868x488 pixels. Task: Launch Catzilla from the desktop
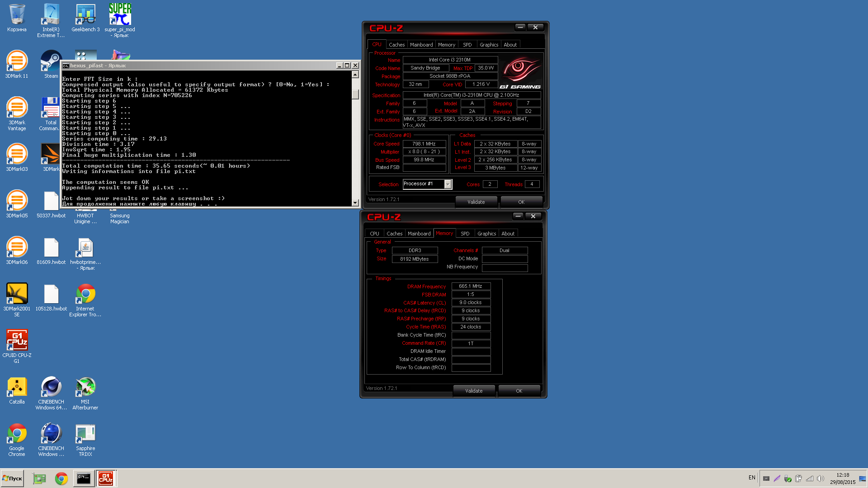click(17, 390)
